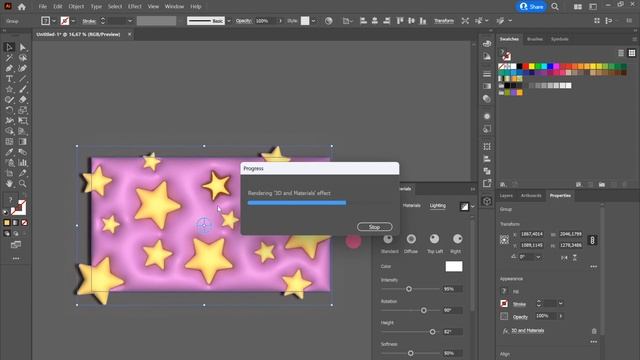Viewport: 640px width, 360px height.
Task: Choose Right lighting preset
Action: coord(458,239)
